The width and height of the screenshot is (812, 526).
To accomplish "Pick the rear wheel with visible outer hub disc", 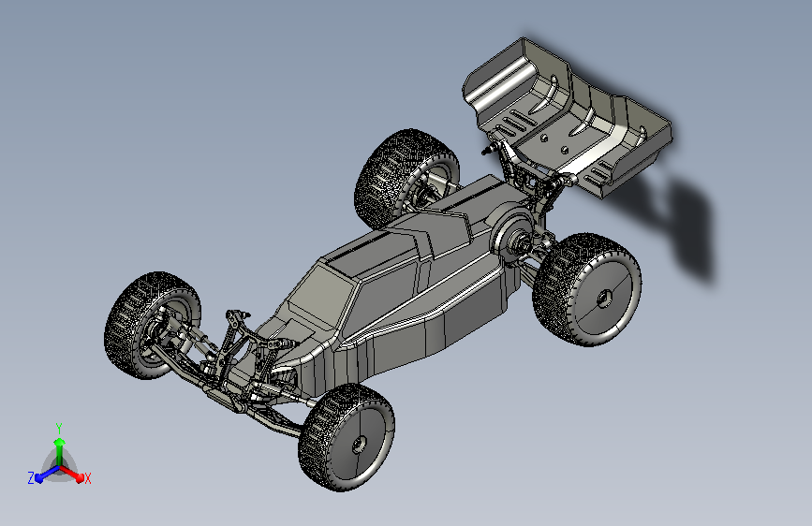I will click(588, 290).
